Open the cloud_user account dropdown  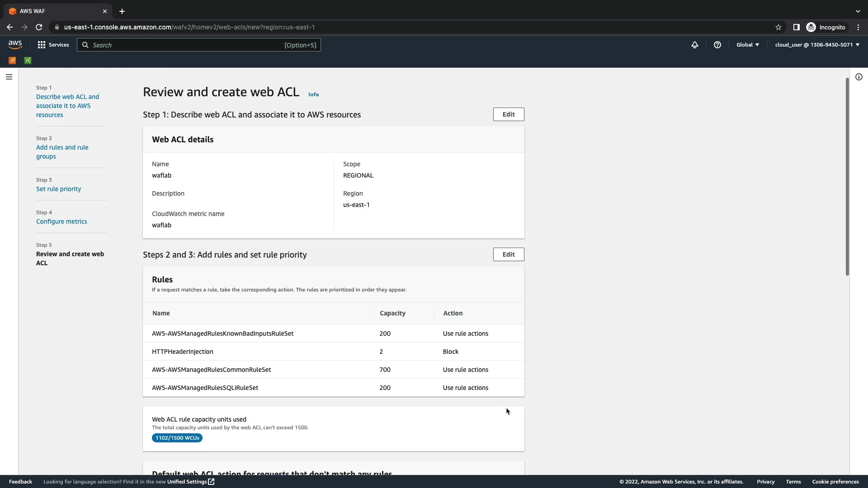point(817,45)
